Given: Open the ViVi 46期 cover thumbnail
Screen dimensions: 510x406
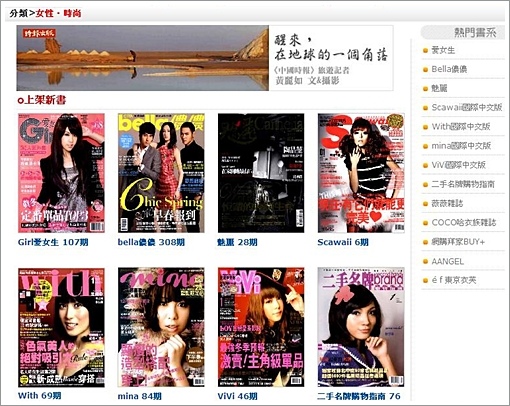Looking at the screenshot, I should 261,327.
